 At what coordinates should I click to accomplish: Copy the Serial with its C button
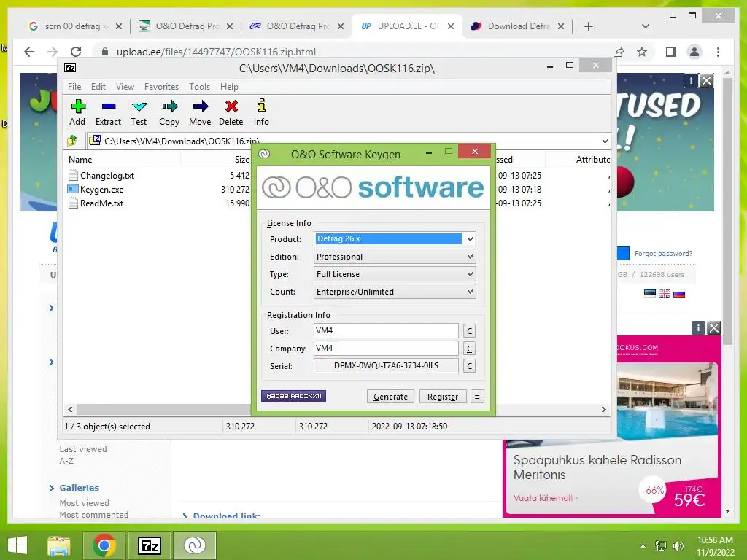(469, 366)
